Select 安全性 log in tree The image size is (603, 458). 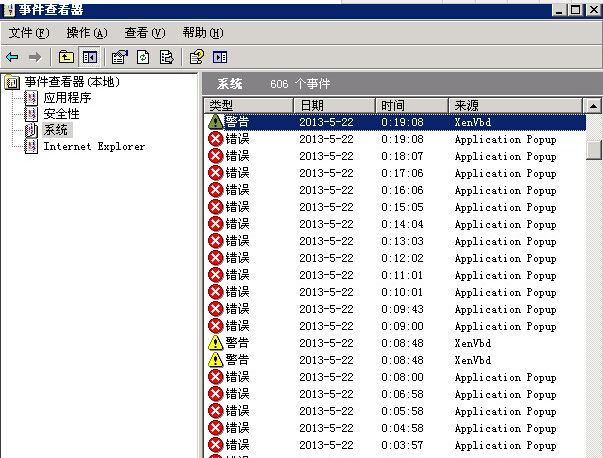click(x=61, y=114)
